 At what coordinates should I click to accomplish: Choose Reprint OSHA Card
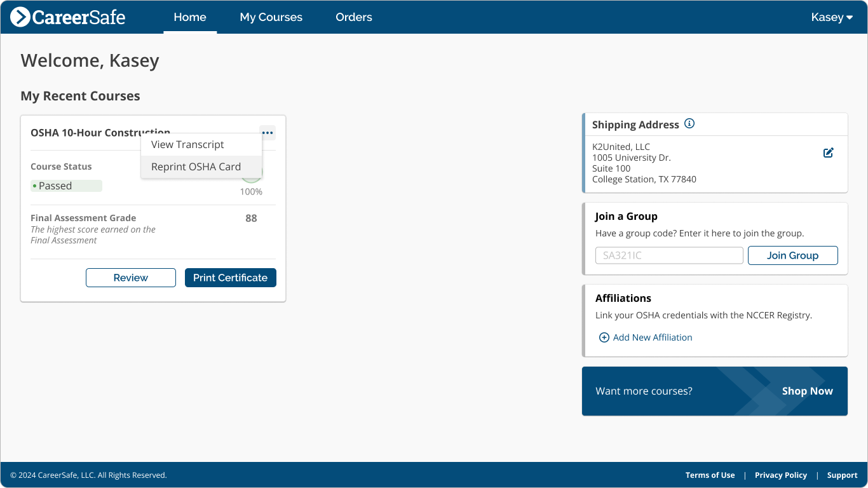click(196, 166)
